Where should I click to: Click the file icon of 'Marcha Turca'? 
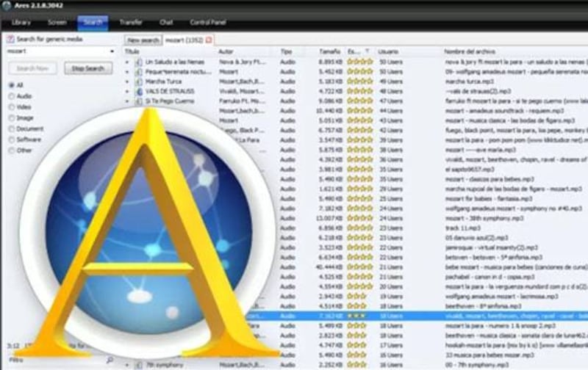139,81
